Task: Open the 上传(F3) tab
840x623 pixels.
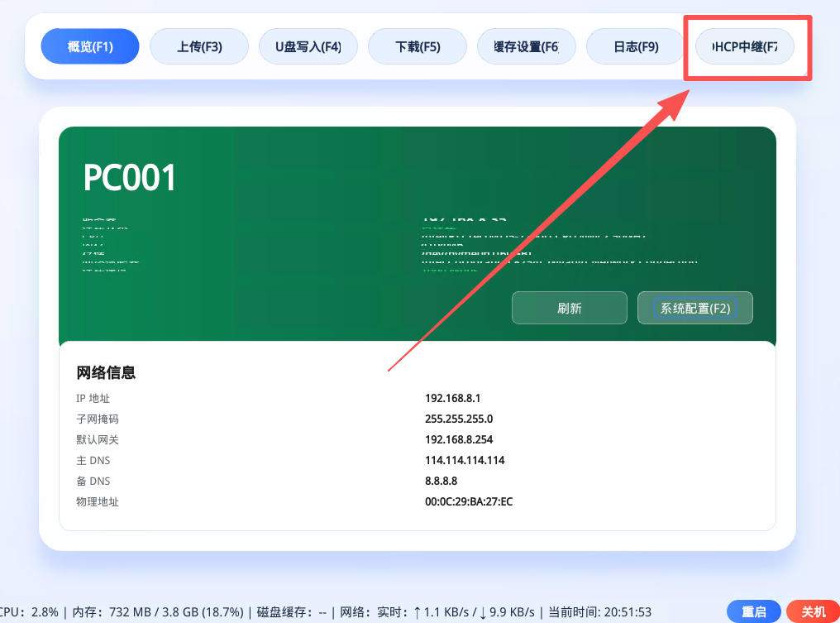Action: tap(199, 46)
